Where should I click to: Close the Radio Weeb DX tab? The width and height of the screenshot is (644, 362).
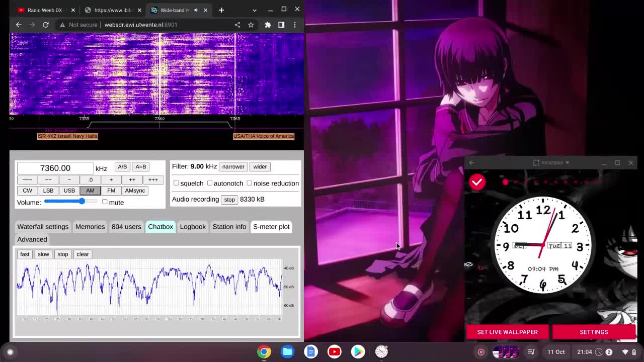(73, 10)
